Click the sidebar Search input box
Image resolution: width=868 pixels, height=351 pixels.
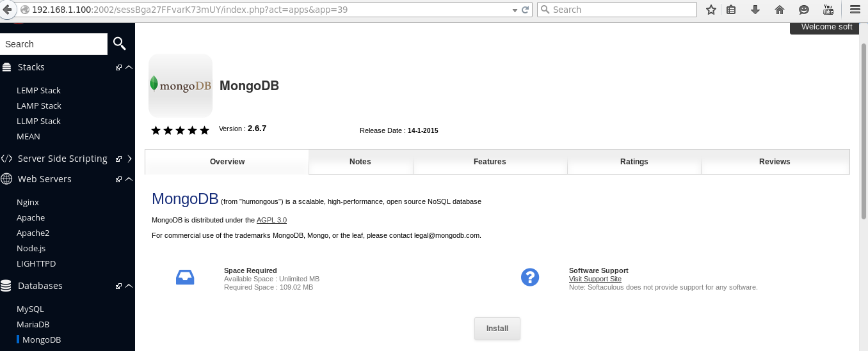pyautogui.click(x=54, y=44)
